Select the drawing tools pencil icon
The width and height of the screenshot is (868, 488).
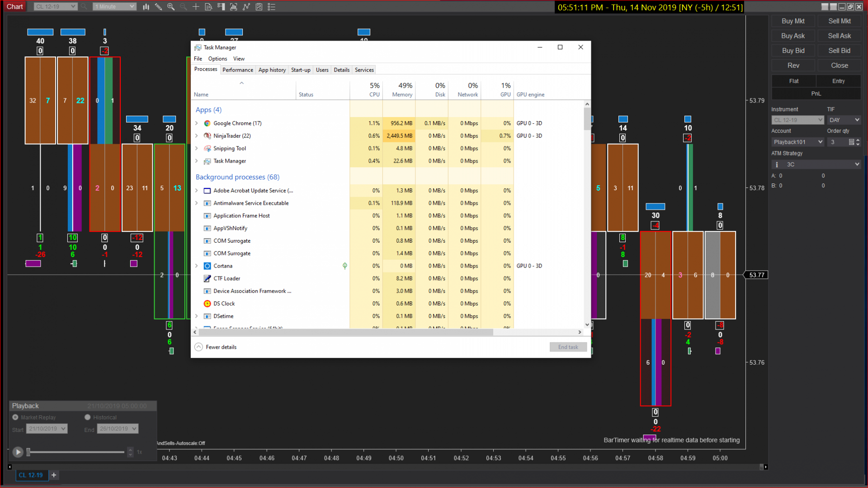[158, 7]
